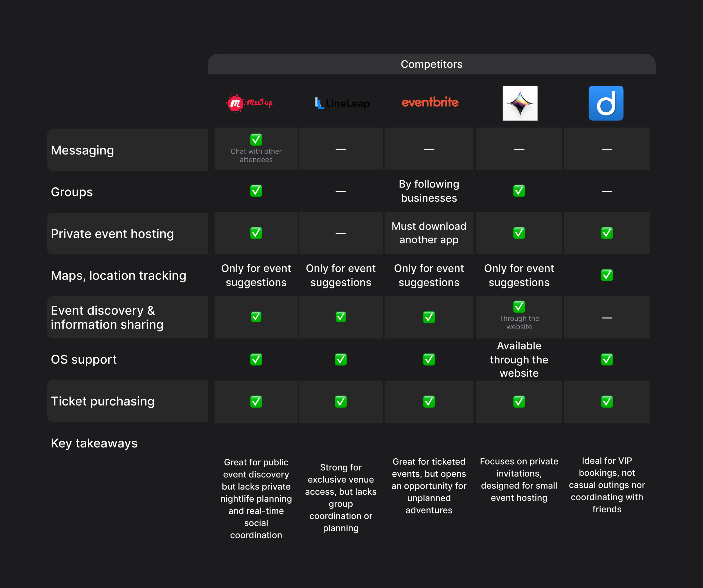Click Eventbrite's Event discovery checkmark
The height and width of the screenshot is (588, 703).
(429, 317)
